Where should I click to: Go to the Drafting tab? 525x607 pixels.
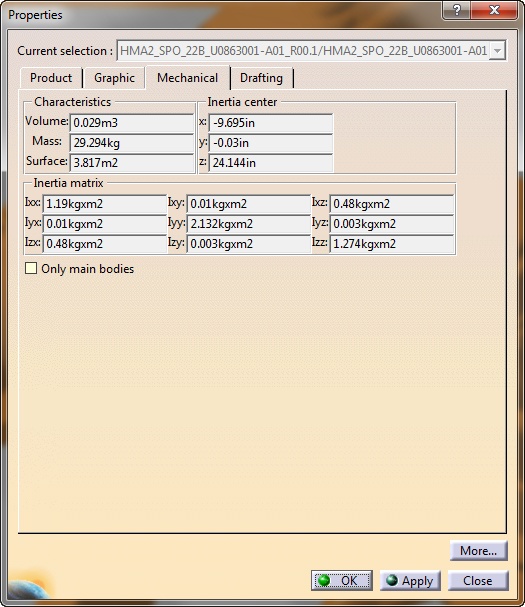pyautogui.click(x=261, y=78)
